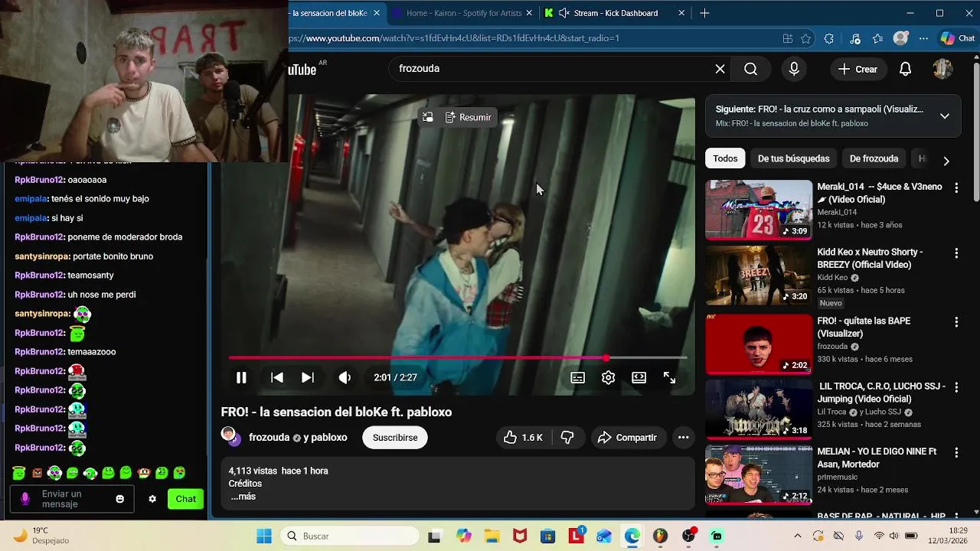Open the Edge favorites list icon
The width and height of the screenshot is (980, 551).
(x=877, y=38)
